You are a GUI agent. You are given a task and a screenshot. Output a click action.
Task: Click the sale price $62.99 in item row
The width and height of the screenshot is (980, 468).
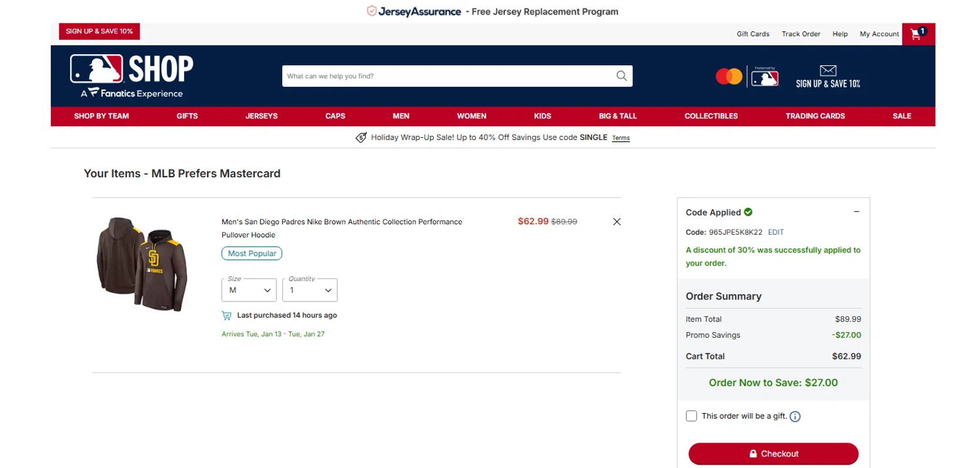(x=533, y=222)
